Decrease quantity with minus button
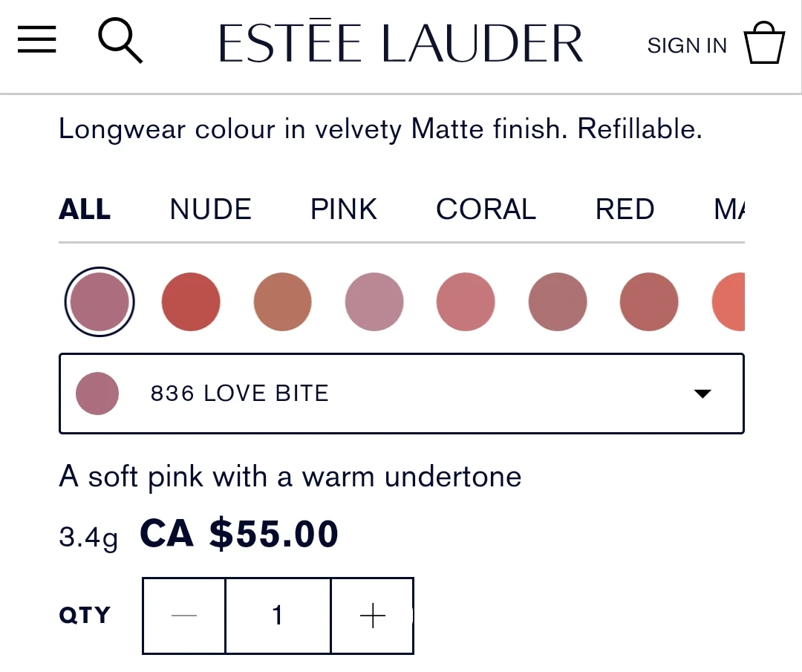Screen dimensions: 802x672 [184, 616]
